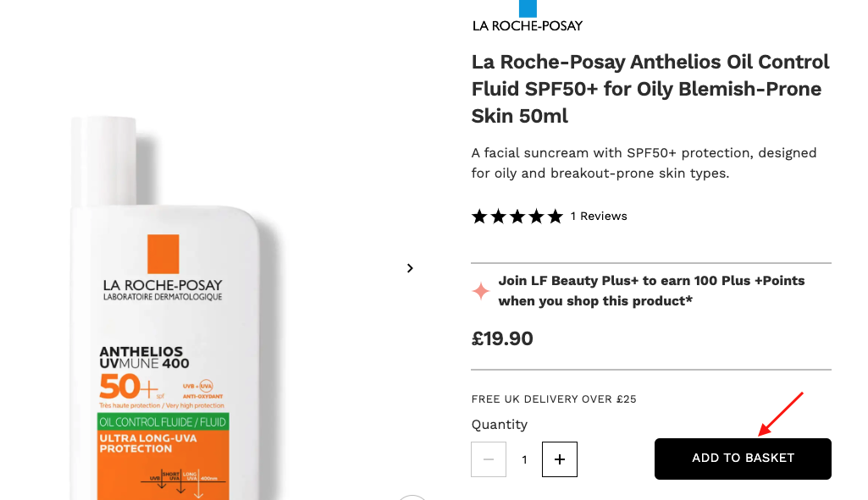Click the partial circular icon below the chevron
Image resolution: width=868 pixels, height=500 pixels.
pyautogui.click(x=412, y=497)
